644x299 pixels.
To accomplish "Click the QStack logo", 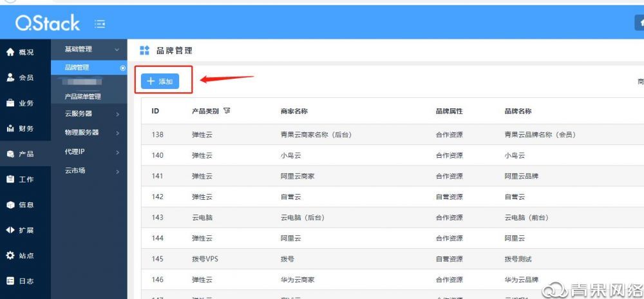I will pyautogui.click(x=48, y=23).
